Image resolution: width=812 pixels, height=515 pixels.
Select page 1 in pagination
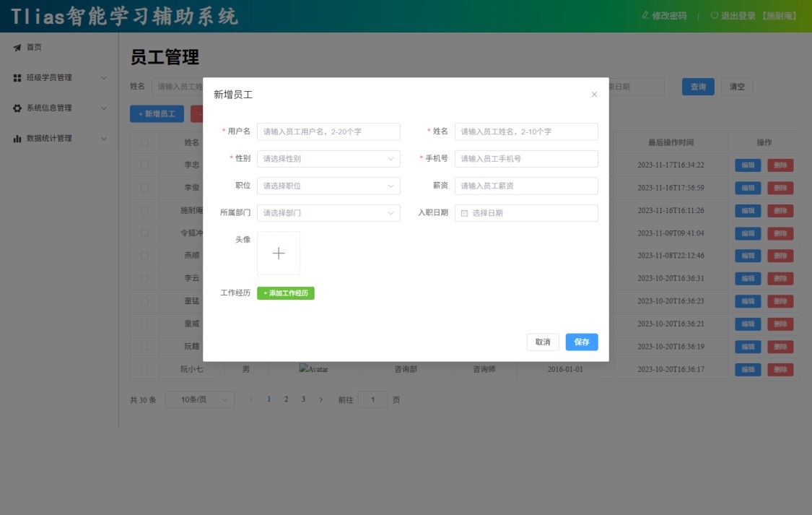coord(269,399)
